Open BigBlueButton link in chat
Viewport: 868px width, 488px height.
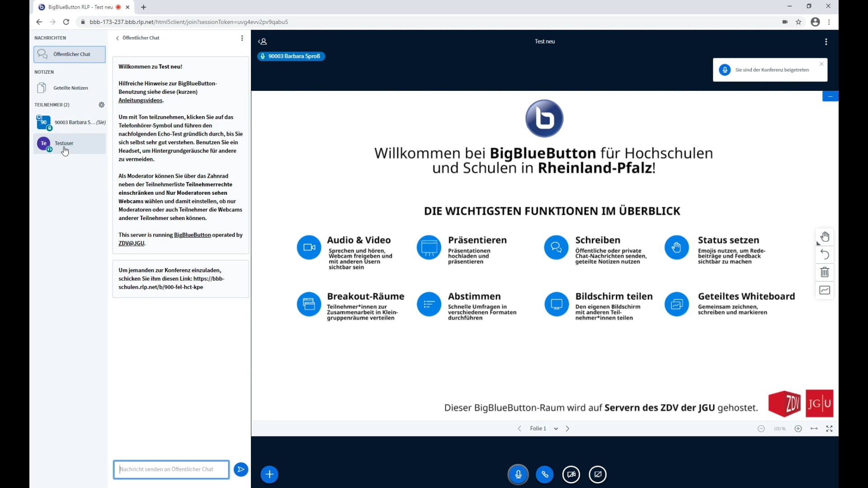193,235
